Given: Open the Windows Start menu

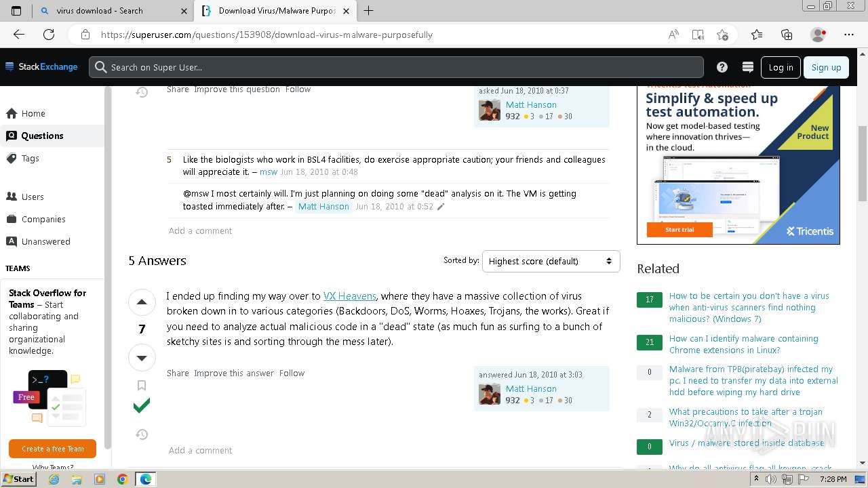Looking at the screenshot, I should point(18,479).
